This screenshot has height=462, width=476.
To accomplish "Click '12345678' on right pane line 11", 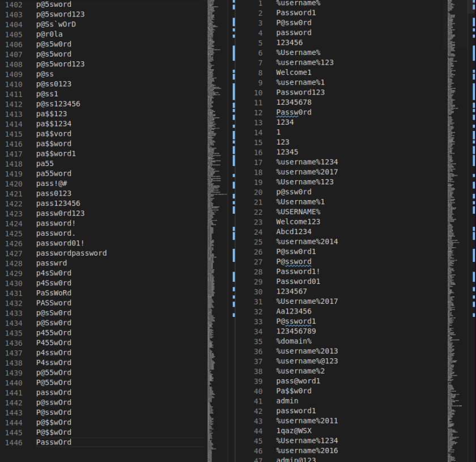I will click(294, 103).
